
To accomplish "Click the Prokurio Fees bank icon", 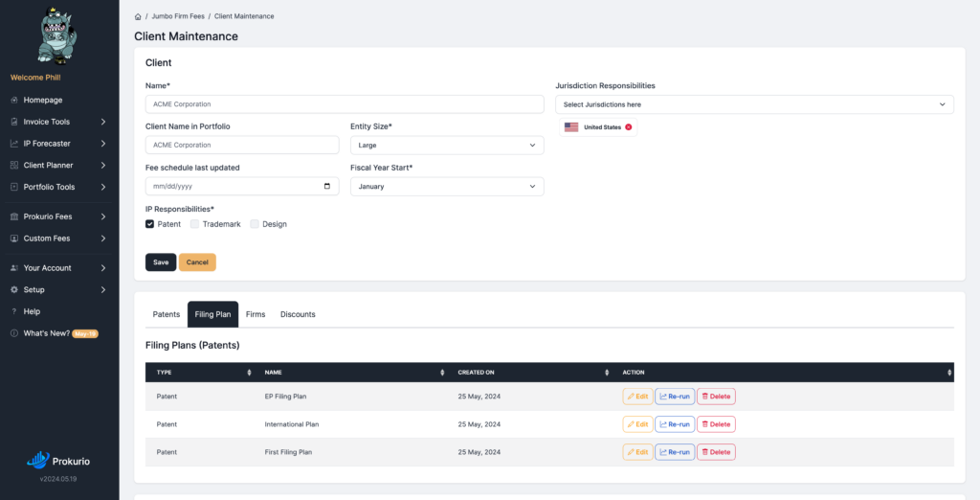I will pyautogui.click(x=14, y=216).
